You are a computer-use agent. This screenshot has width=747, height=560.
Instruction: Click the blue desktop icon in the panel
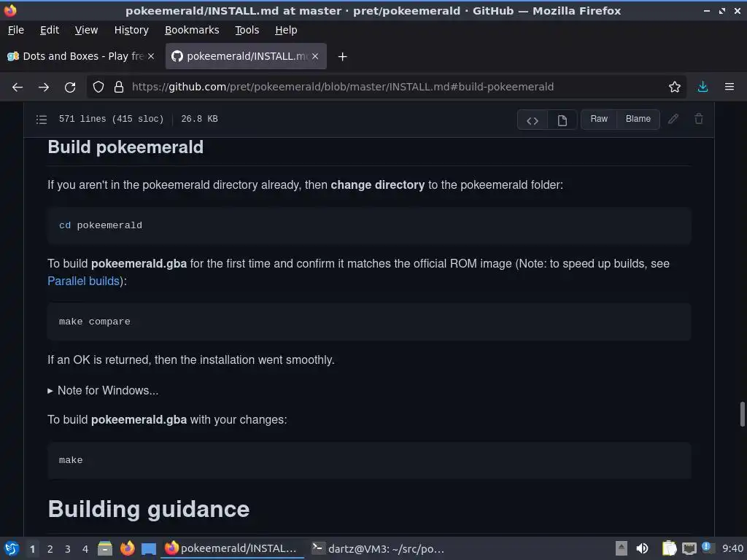click(x=149, y=549)
